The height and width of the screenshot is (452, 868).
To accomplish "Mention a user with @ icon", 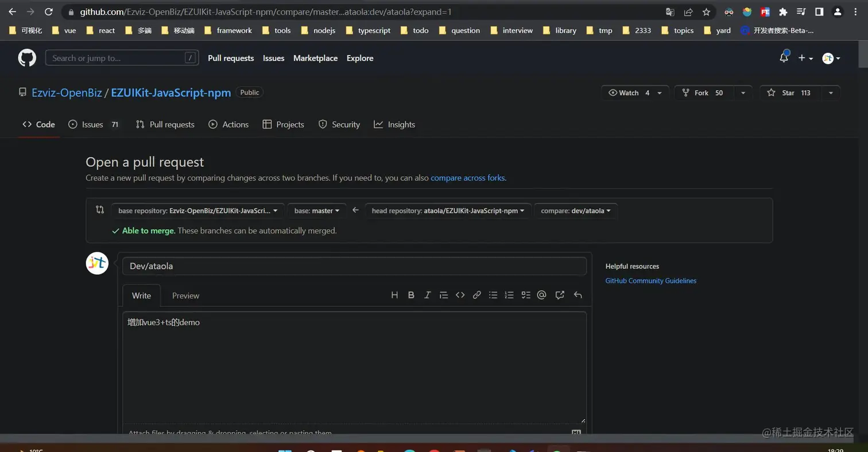I will tap(541, 295).
